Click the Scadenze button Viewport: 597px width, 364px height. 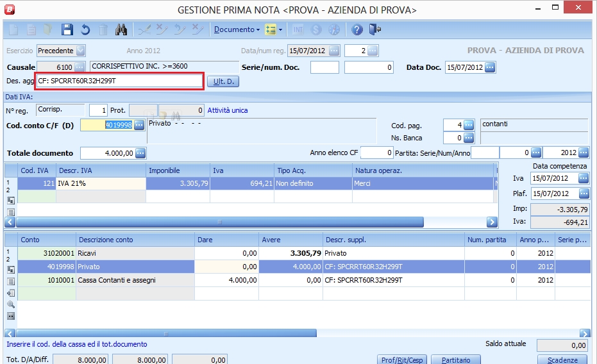pyautogui.click(x=562, y=360)
